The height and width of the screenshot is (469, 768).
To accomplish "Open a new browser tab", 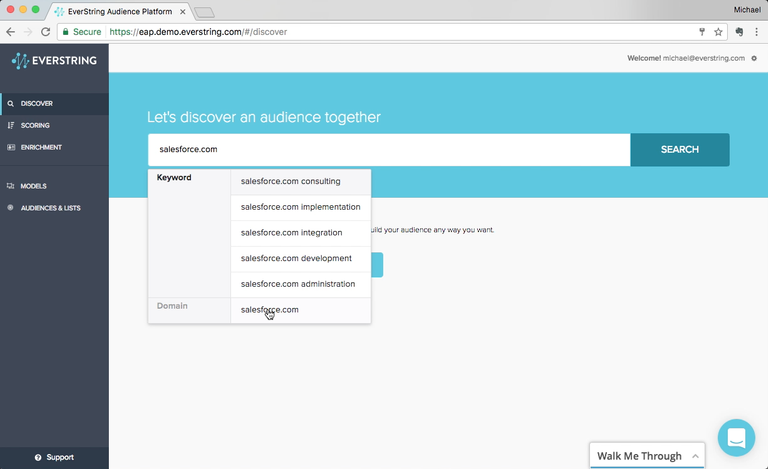I will click(204, 12).
